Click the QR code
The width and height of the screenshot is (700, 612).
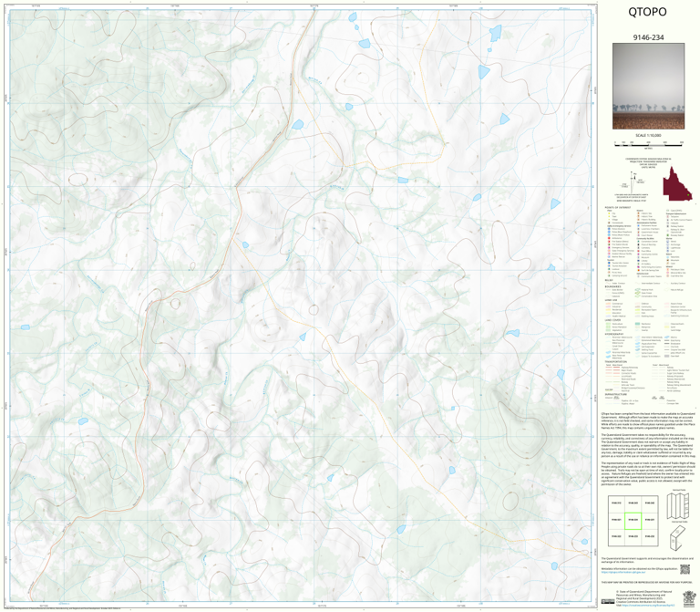click(x=685, y=569)
